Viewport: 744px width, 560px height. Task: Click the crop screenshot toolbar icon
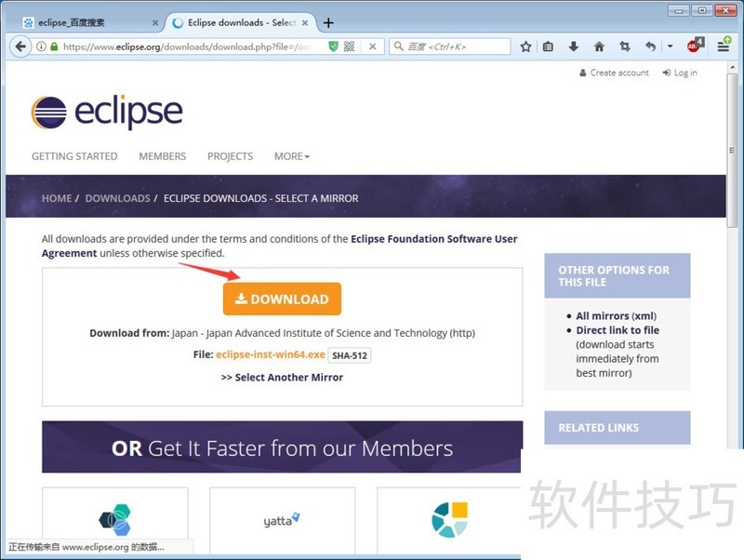(625, 47)
